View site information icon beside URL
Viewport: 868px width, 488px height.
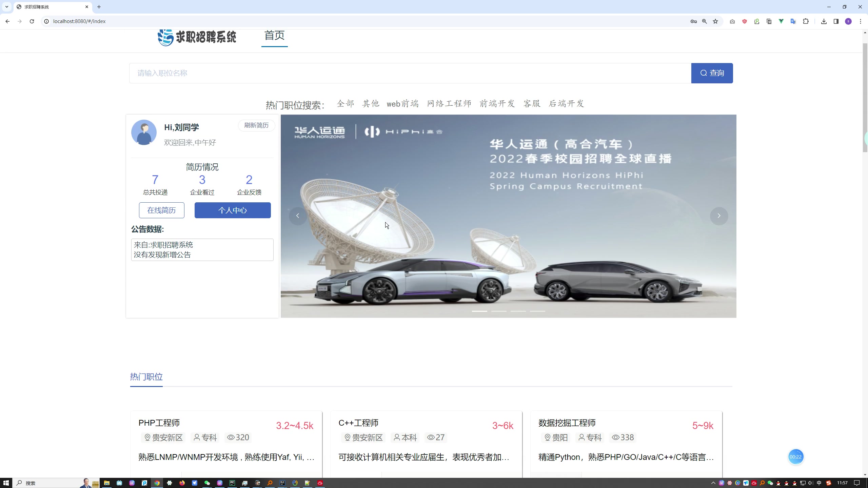tap(46, 21)
